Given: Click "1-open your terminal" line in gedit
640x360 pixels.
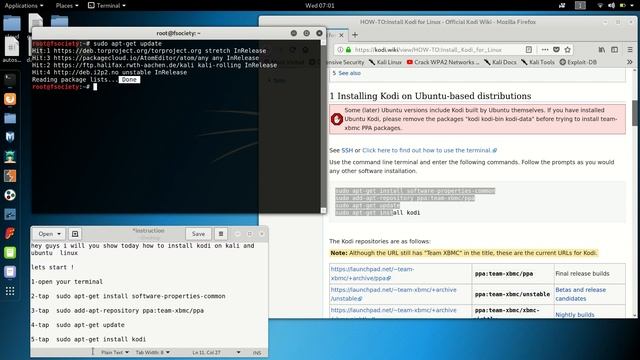Looking at the screenshot, I should (67, 282).
